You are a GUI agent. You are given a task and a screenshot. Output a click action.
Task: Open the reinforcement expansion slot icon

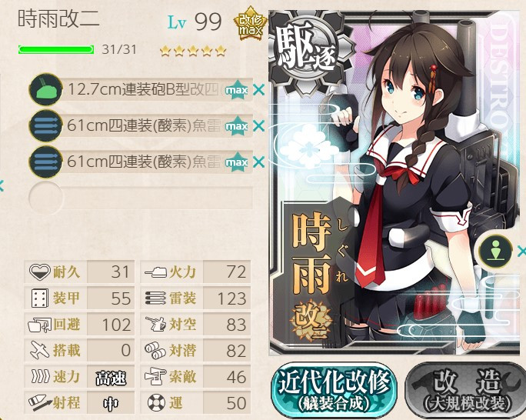tap(495, 251)
